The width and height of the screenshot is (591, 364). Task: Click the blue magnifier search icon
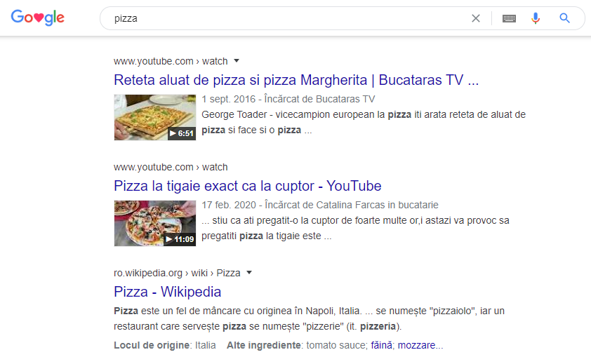click(564, 18)
